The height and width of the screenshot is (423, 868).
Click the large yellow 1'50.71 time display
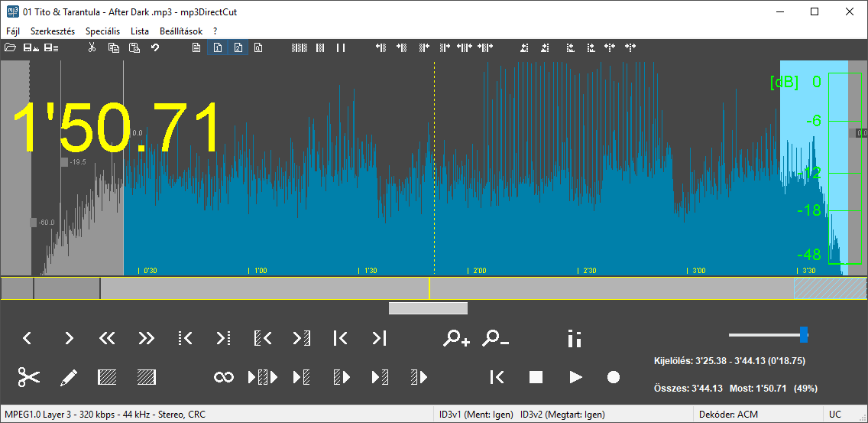click(116, 128)
